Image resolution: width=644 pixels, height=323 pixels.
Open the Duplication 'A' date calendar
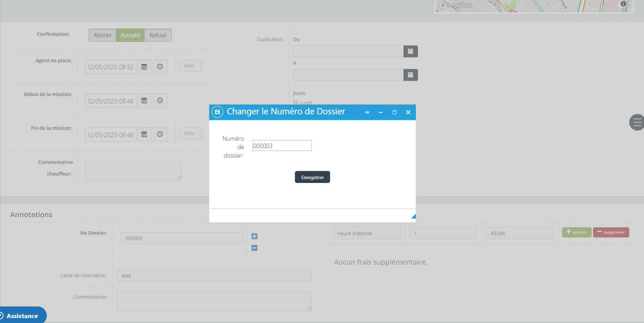(410, 75)
